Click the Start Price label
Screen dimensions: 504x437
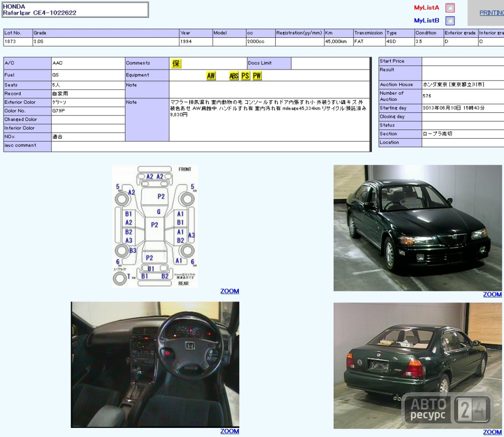pos(392,61)
